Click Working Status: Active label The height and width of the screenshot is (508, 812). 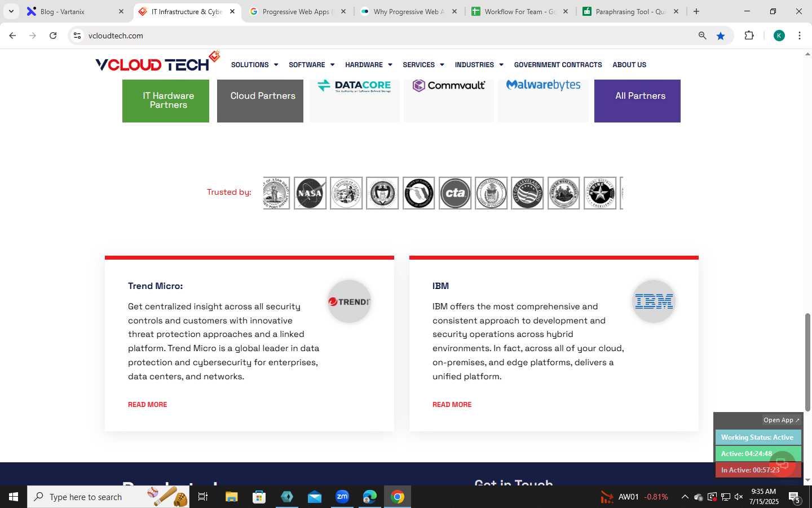[758, 437]
